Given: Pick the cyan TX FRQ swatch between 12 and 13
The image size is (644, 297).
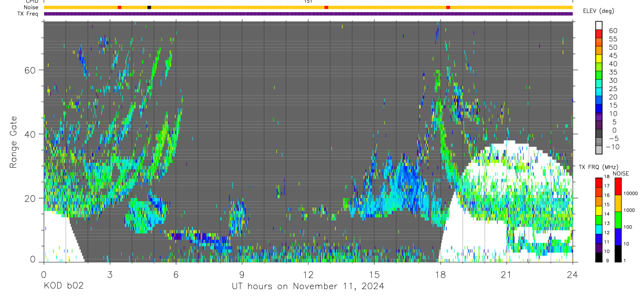Looking at the screenshot, I should click(599, 229).
